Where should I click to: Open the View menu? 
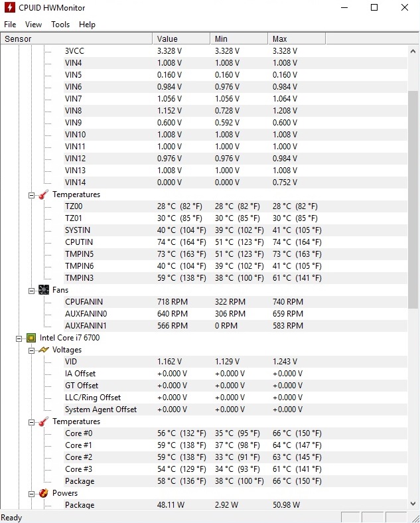pyautogui.click(x=33, y=25)
